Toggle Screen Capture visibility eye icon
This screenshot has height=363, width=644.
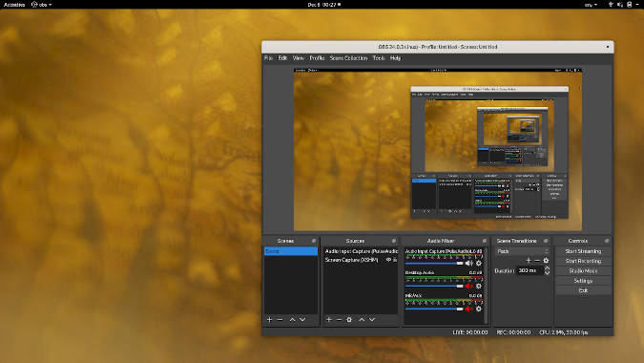[388, 260]
